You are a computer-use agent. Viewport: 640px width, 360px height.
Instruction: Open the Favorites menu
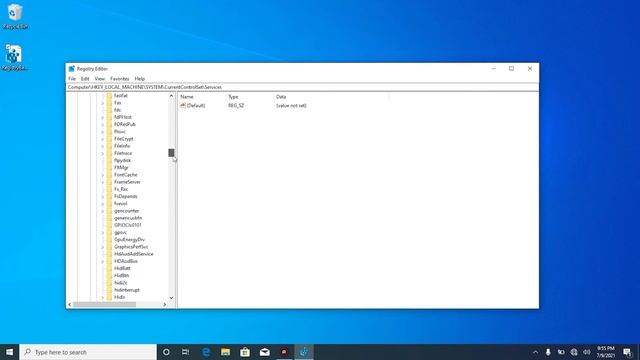click(x=120, y=79)
